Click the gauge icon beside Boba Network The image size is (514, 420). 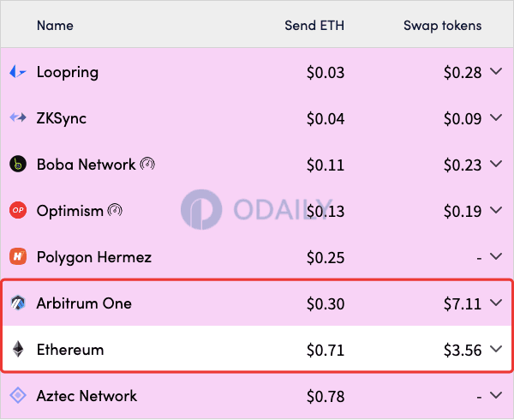pos(147,164)
